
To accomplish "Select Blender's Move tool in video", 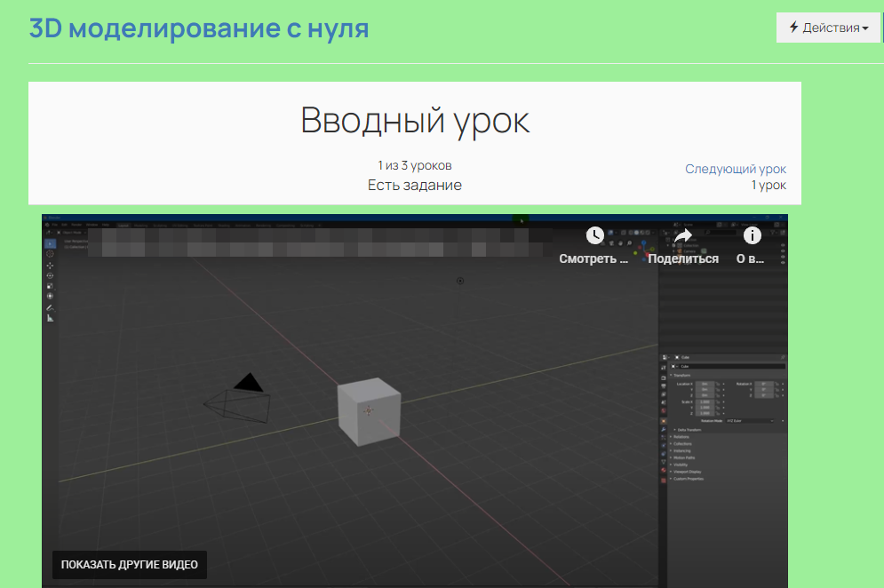I will pos(50,265).
